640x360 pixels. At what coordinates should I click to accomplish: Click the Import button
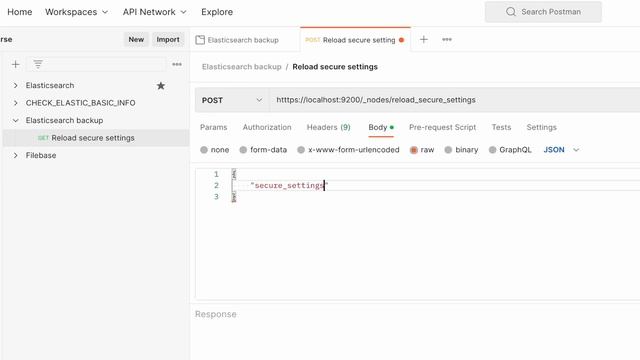pyautogui.click(x=168, y=40)
